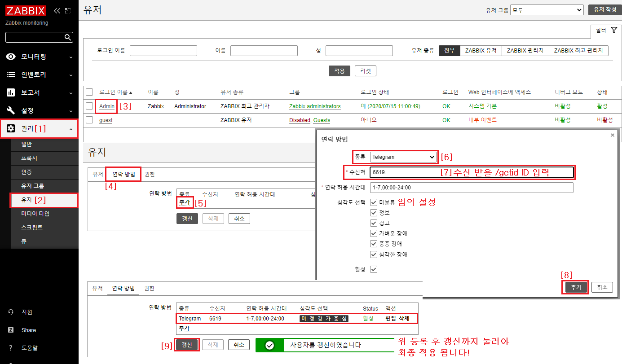Select ZABBIX 관리자 type filter
Image resolution: width=622 pixels, height=364 pixels.
[525, 51]
